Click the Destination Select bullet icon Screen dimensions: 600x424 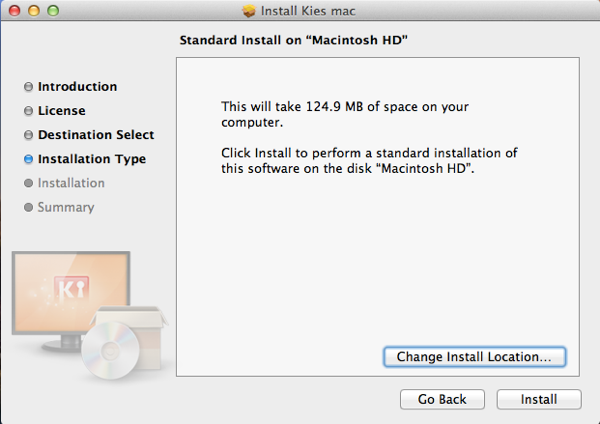pyautogui.click(x=28, y=135)
